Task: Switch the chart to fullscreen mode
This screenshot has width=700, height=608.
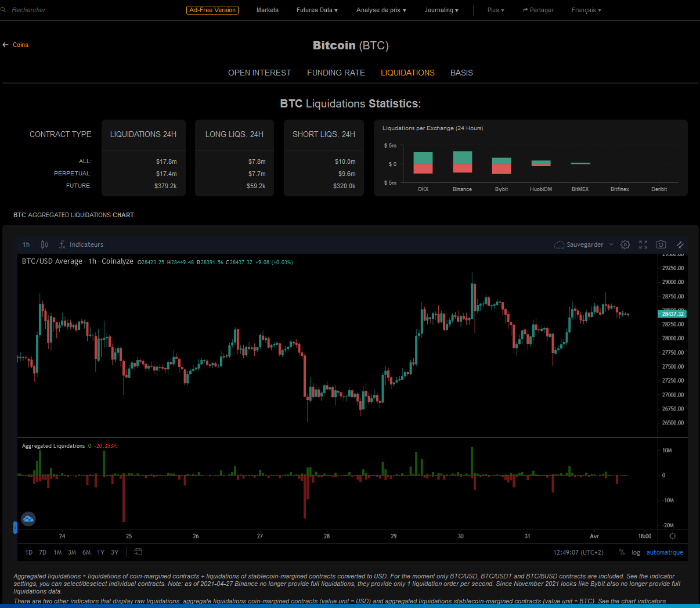Action: click(643, 244)
